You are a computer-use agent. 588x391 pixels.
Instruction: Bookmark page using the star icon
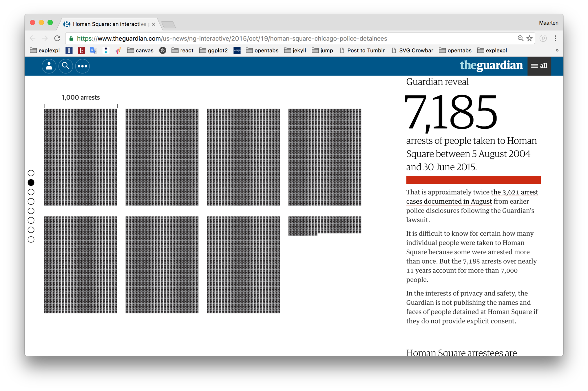(x=529, y=38)
